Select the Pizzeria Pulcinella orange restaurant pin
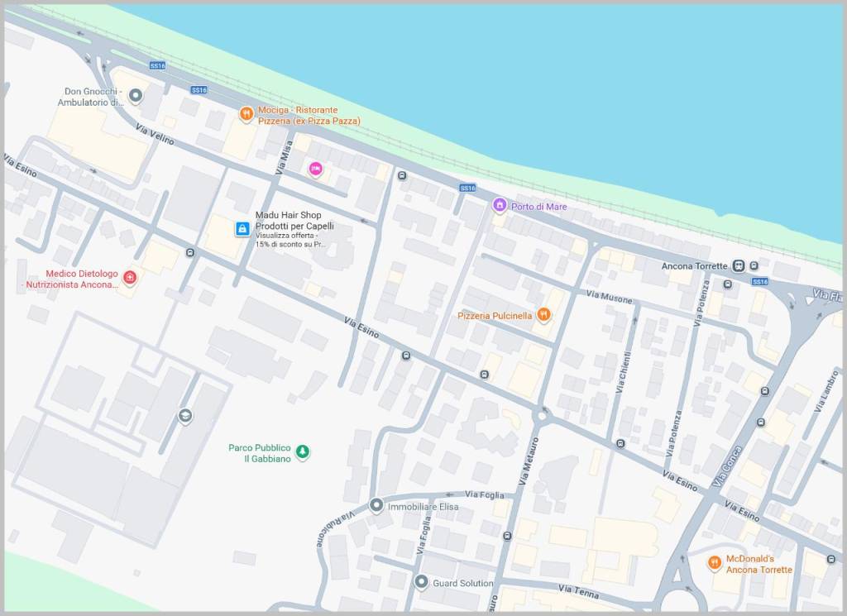Screen dimensions: 847x616 tap(544, 315)
